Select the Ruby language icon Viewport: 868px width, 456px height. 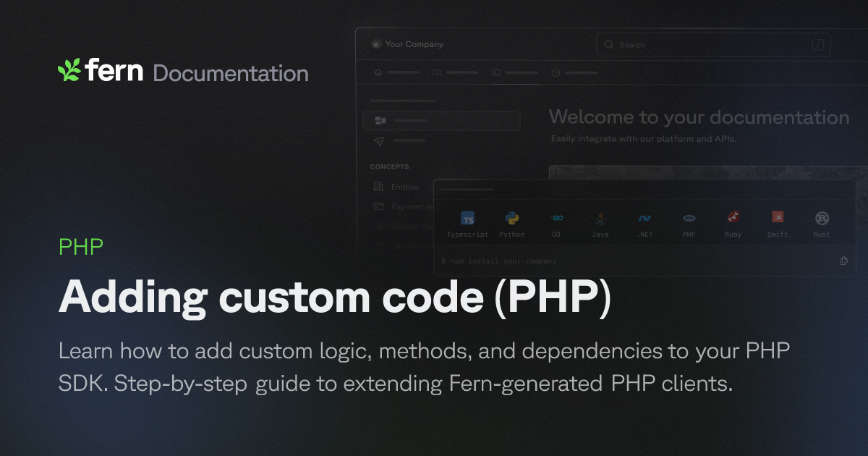733,217
